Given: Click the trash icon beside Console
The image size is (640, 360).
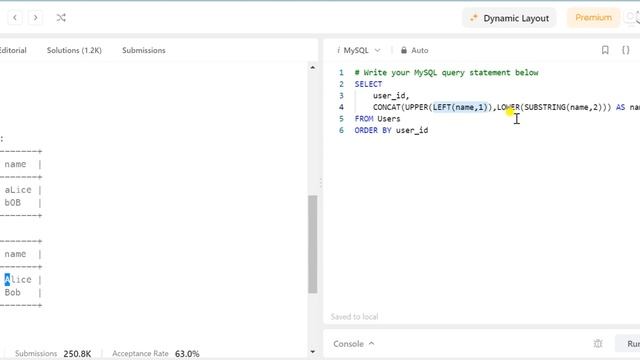Looking at the screenshot, I should click(x=598, y=344).
